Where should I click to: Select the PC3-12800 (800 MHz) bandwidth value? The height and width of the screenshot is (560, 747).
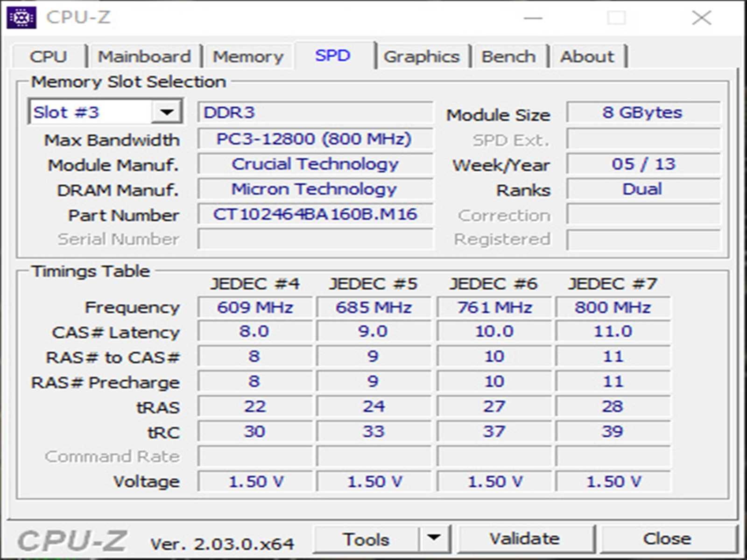coord(315,139)
